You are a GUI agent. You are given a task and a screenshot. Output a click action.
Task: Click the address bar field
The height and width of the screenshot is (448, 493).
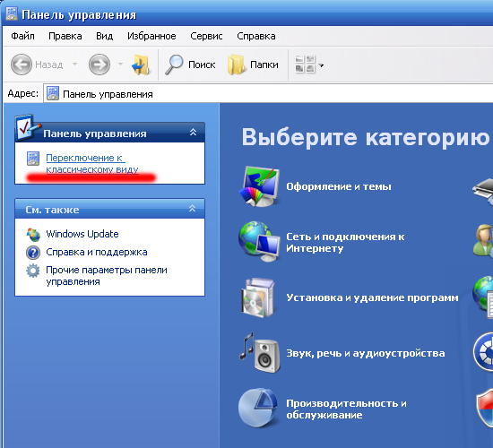268,94
